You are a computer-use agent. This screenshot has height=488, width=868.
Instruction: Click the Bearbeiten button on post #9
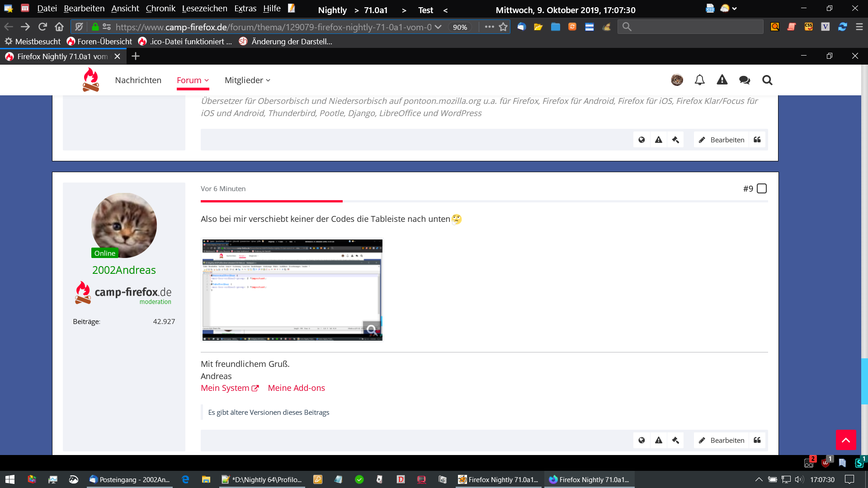(x=722, y=440)
